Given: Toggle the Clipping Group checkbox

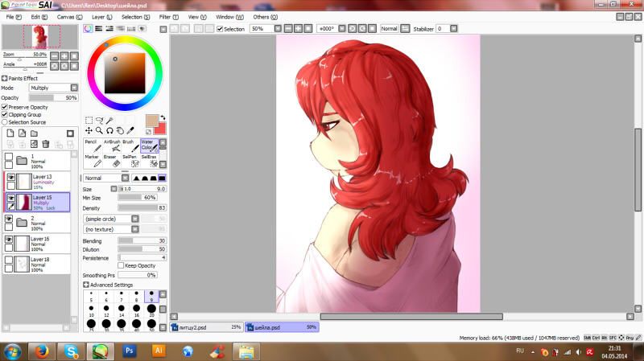Looking at the screenshot, I should click(5, 114).
